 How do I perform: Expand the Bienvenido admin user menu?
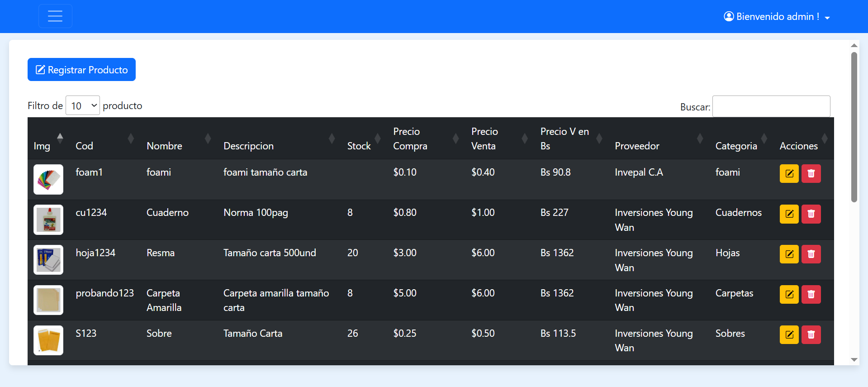pyautogui.click(x=777, y=17)
